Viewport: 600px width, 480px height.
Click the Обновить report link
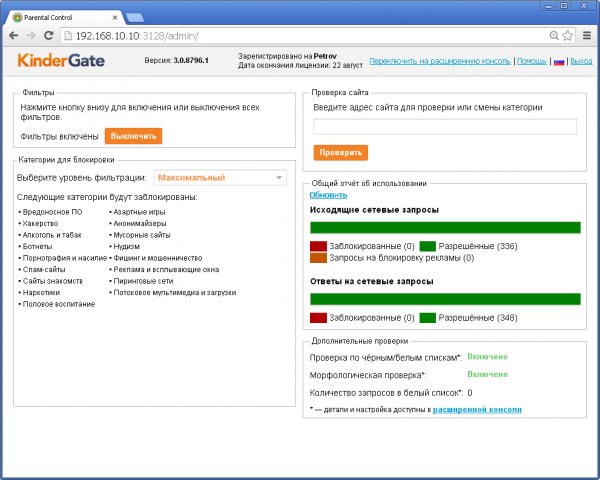(328, 194)
